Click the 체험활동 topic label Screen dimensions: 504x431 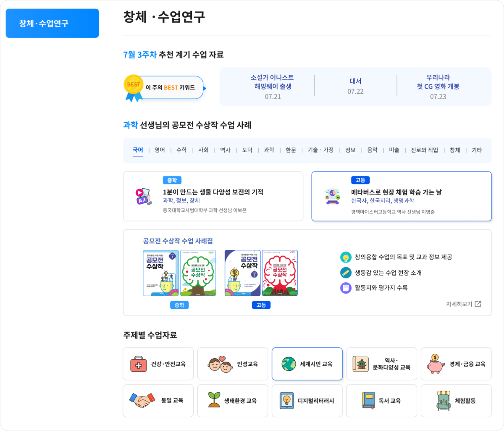pyautogui.click(x=465, y=401)
